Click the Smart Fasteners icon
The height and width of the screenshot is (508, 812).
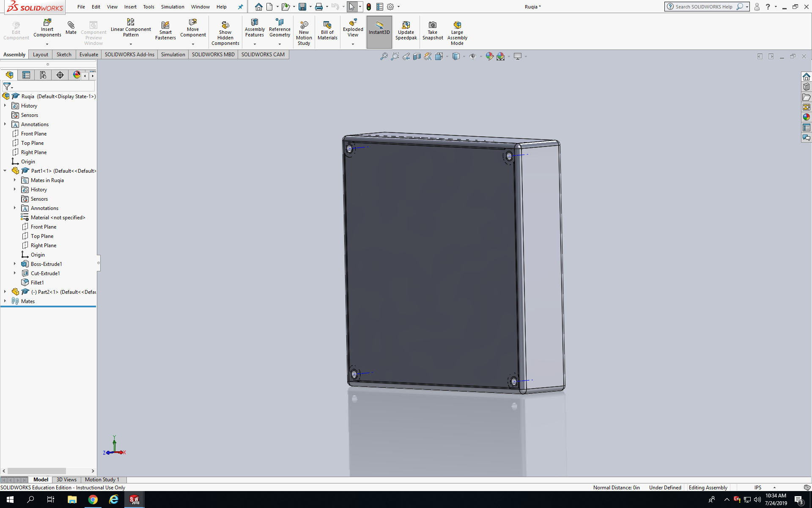tap(165, 25)
